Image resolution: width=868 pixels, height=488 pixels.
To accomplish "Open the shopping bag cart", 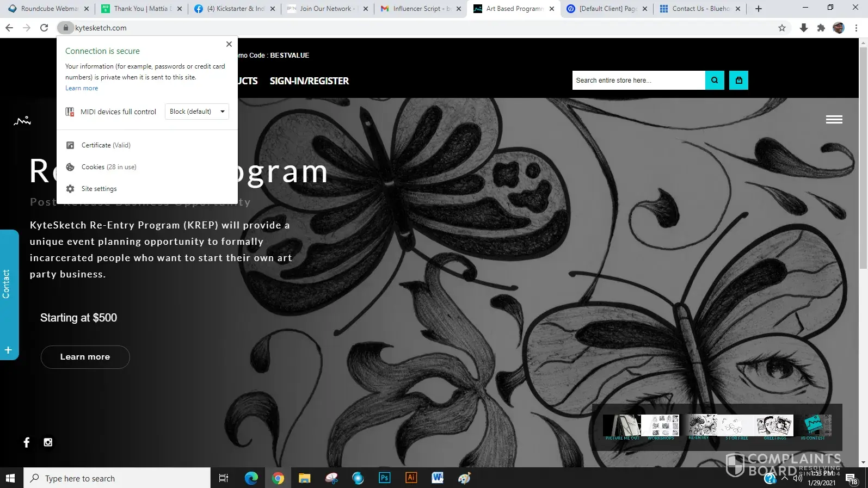I will click(x=738, y=80).
